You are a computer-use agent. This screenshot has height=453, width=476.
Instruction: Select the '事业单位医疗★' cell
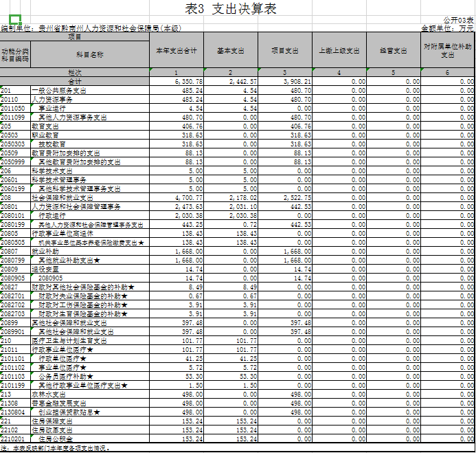click(x=90, y=367)
